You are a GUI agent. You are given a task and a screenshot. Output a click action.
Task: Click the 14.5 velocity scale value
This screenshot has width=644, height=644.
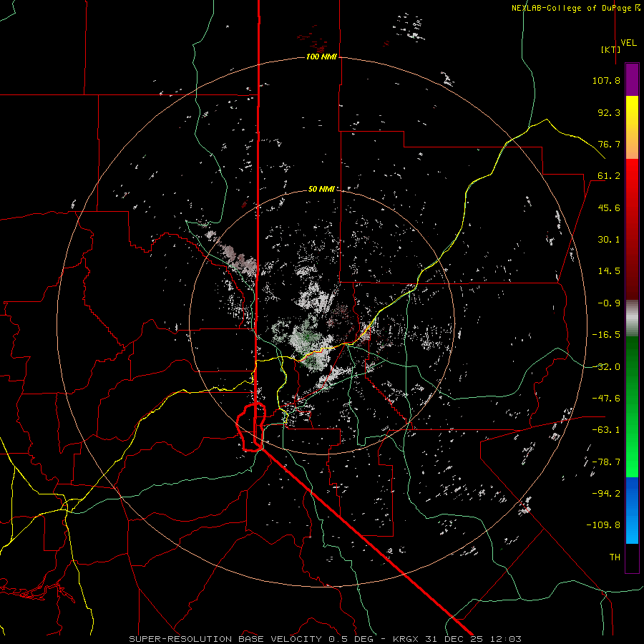tap(609, 271)
